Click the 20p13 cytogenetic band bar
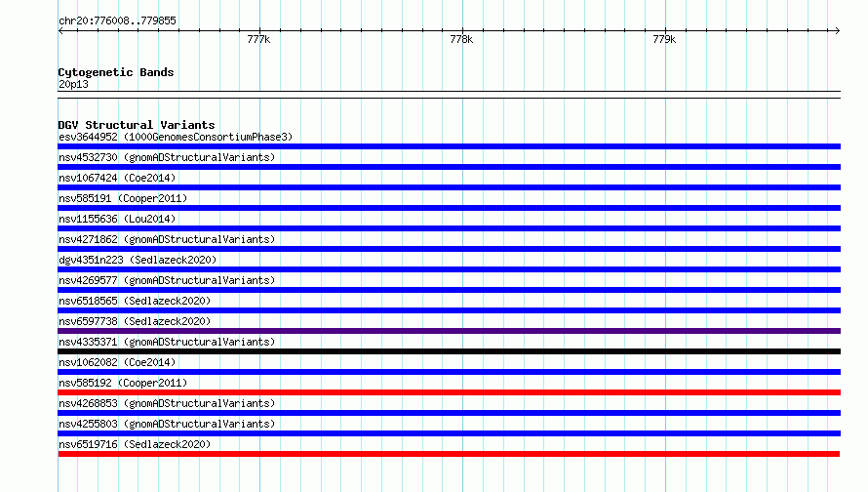Image resolution: width=868 pixels, height=492 pixels. (449, 95)
